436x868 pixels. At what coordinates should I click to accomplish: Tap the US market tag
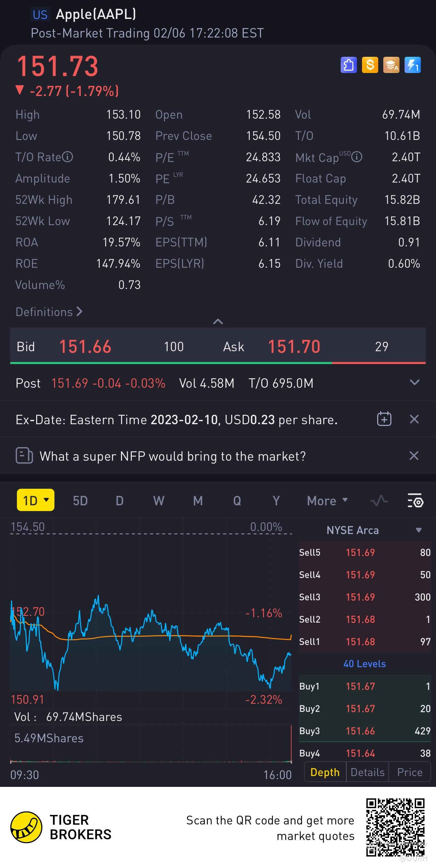coord(40,15)
